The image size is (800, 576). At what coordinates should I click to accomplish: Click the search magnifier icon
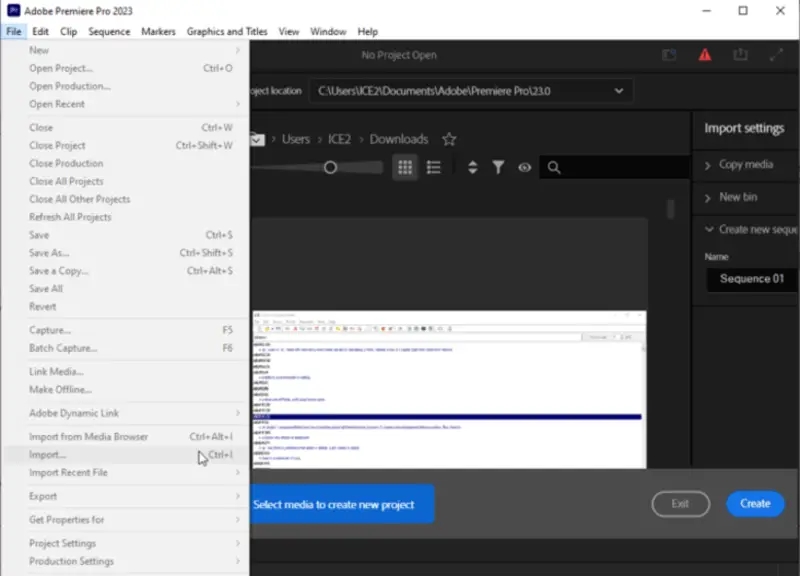554,167
